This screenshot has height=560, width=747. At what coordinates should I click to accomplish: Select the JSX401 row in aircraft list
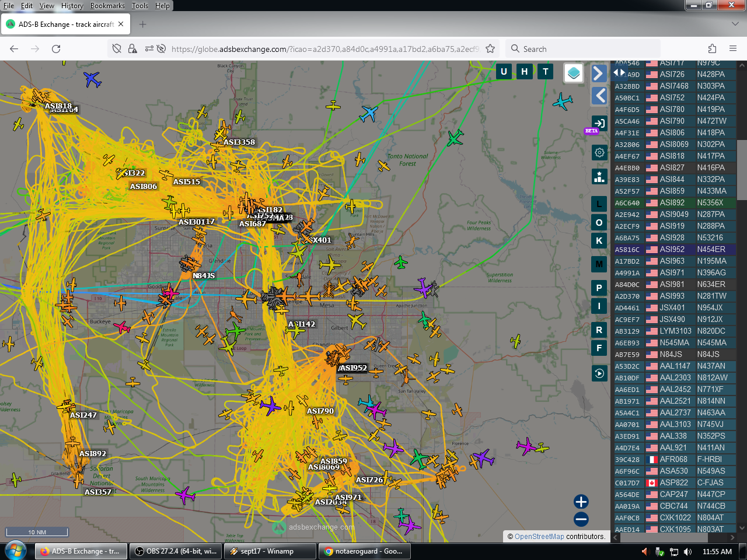[x=674, y=308]
